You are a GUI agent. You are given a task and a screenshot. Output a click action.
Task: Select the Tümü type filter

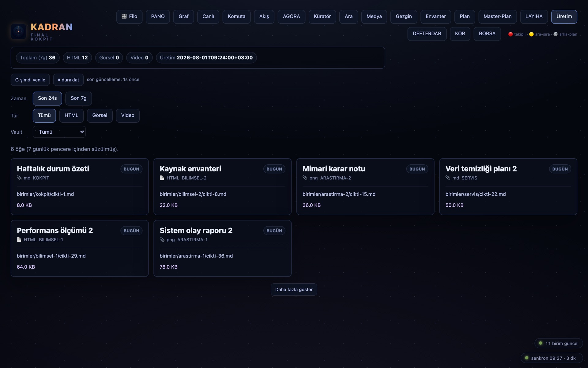44,116
